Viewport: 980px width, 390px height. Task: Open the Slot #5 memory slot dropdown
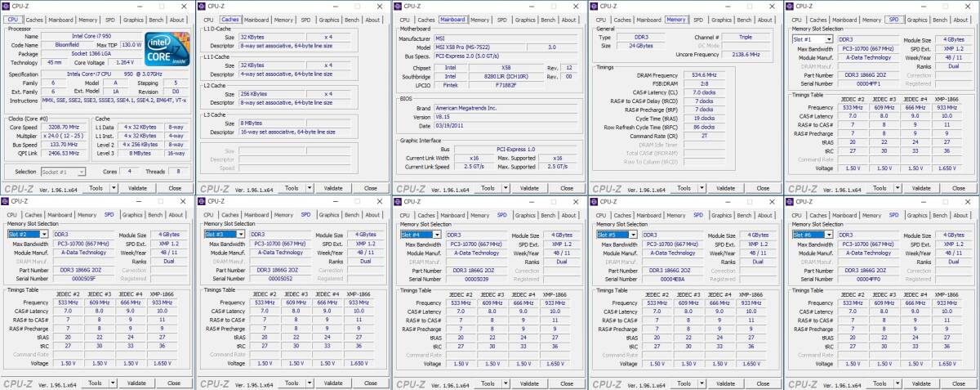coord(633,234)
